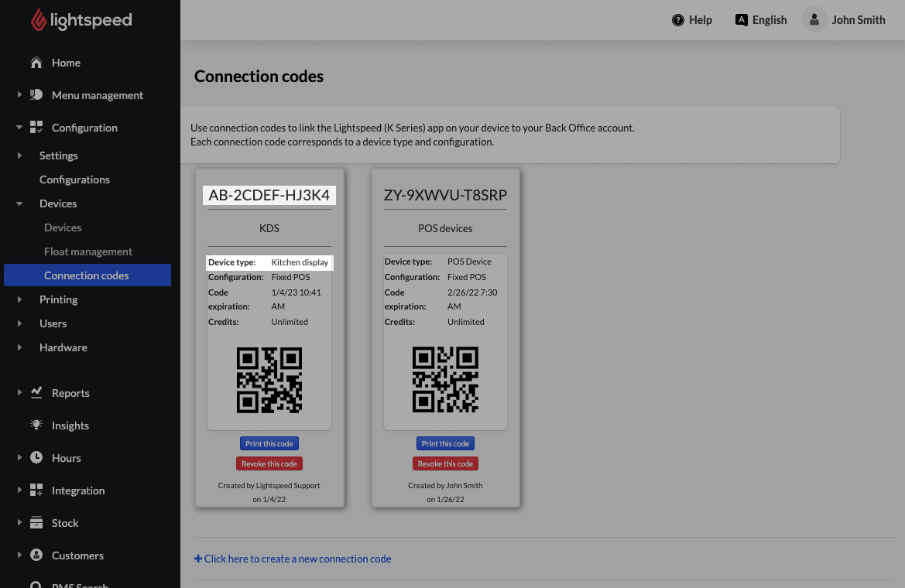Print the KDS connection code
905x588 pixels.
(x=269, y=444)
